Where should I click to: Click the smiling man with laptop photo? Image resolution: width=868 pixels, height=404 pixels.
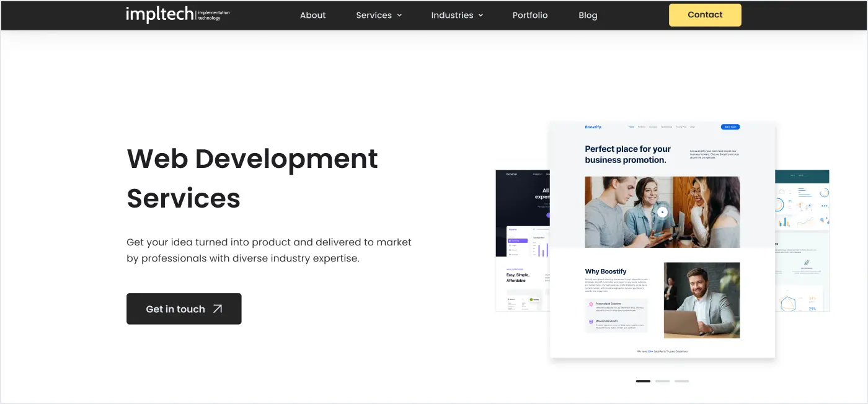point(701,300)
